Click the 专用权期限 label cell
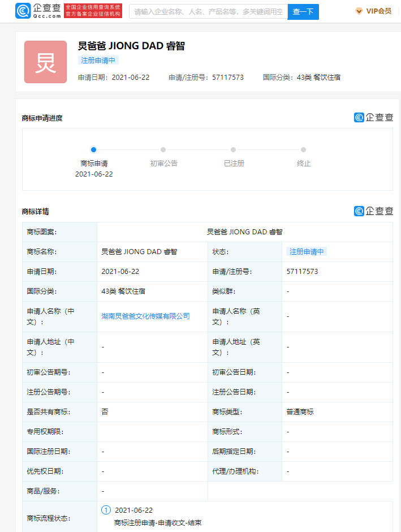Image resolution: width=401 pixels, height=532 pixels. (59, 432)
